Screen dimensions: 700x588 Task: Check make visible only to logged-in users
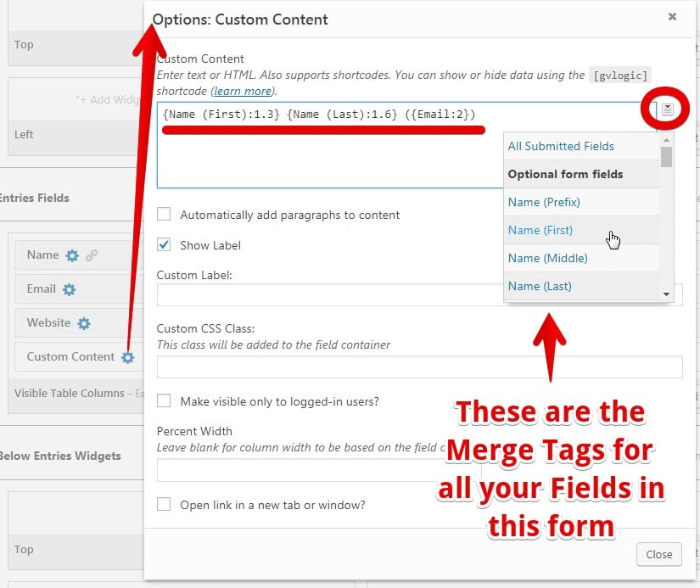(x=164, y=401)
